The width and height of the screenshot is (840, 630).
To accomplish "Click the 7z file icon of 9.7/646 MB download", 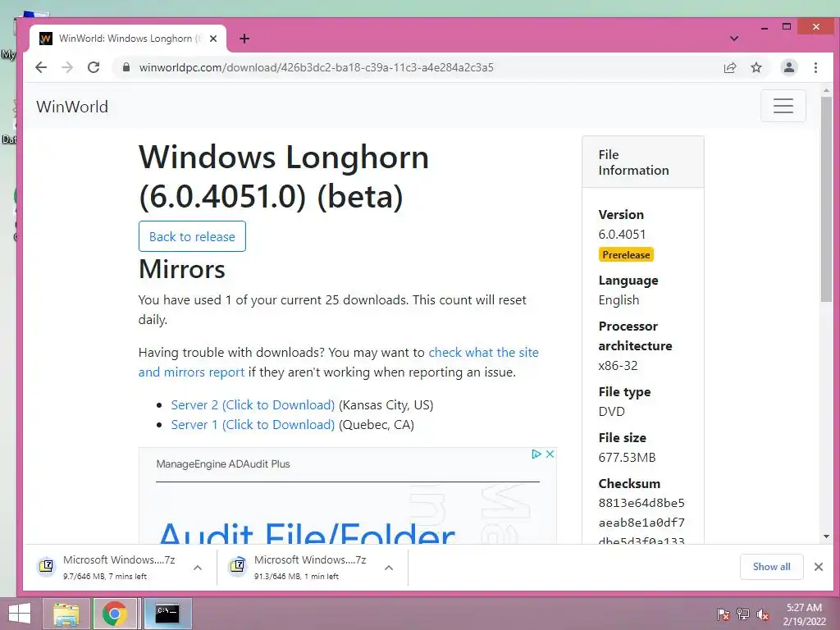I will tap(47, 566).
